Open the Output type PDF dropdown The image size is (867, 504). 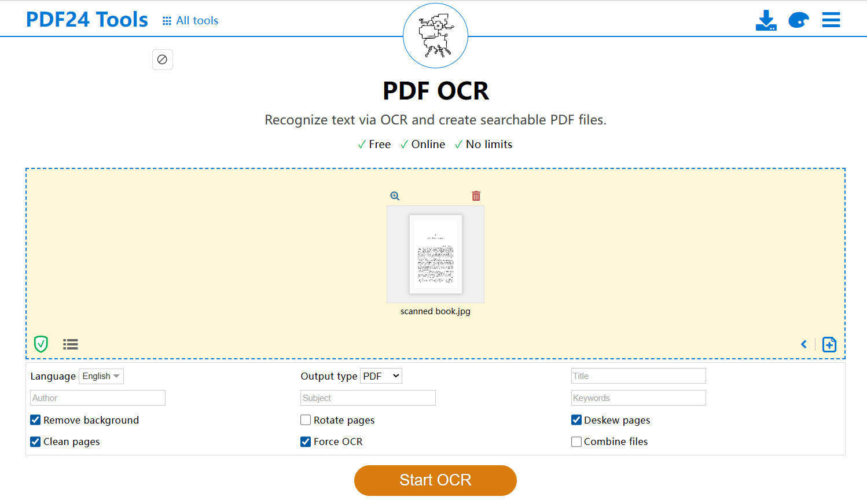pyautogui.click(x=381, y=376)
